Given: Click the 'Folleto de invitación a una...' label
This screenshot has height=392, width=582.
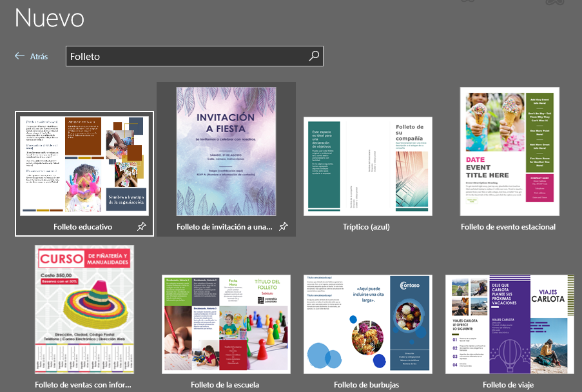Looking at the screenshot, I should [x=224, y=227].
